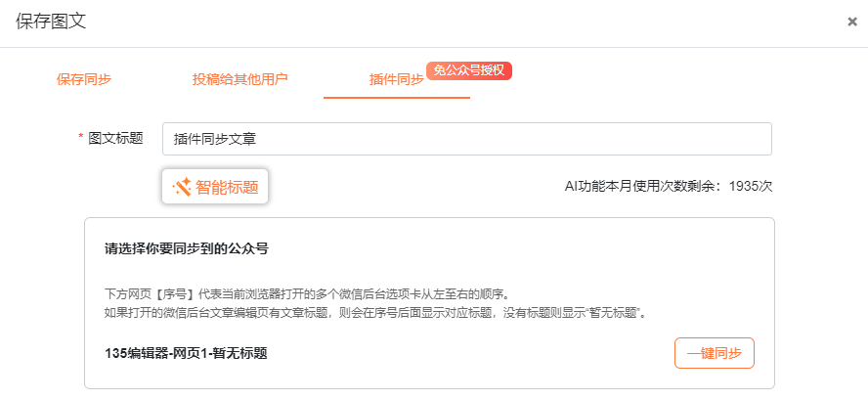The width and height of the screenshot is (868, 400).
Task: Click the 下方网页【序号】 instruction line
Action: coord(307,293)
